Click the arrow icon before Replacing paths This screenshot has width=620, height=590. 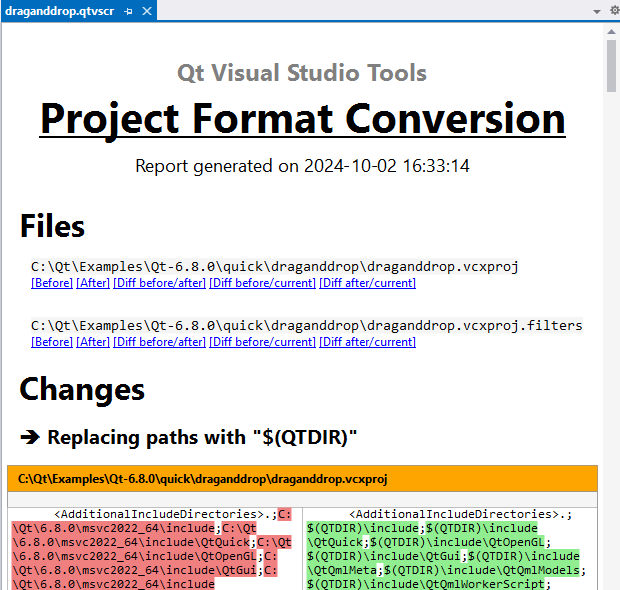click(x=30, y=437)
